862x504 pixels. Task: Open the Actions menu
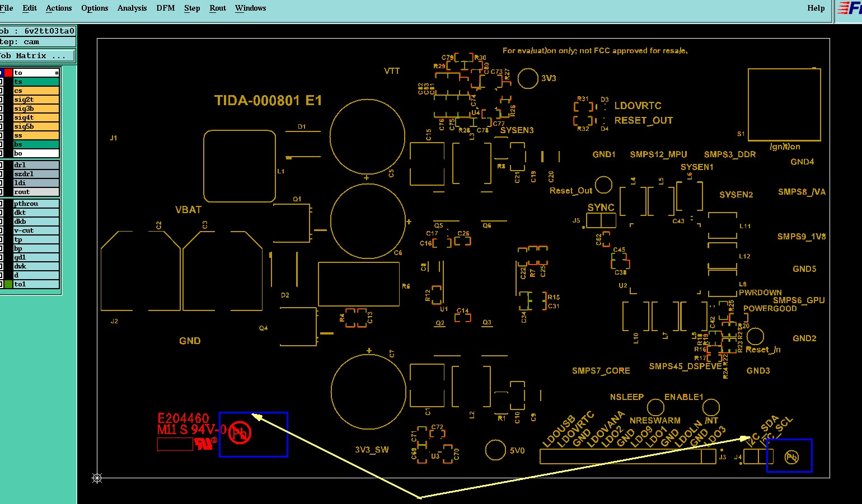point(59,8)
